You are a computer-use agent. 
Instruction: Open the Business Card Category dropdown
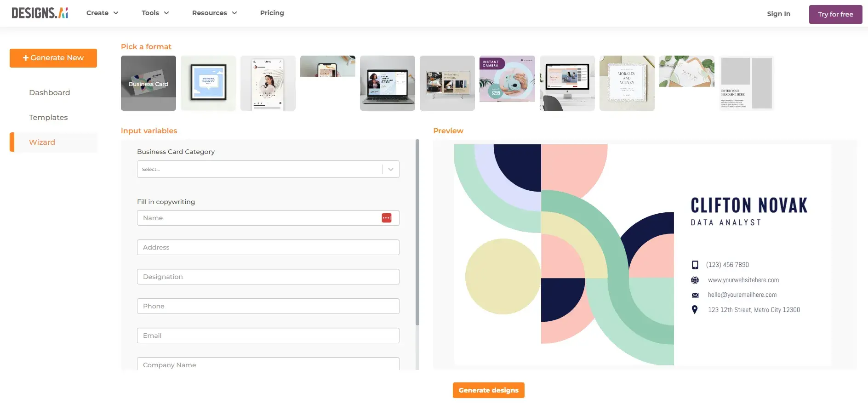pyautogui.click(x=268, y=169)
